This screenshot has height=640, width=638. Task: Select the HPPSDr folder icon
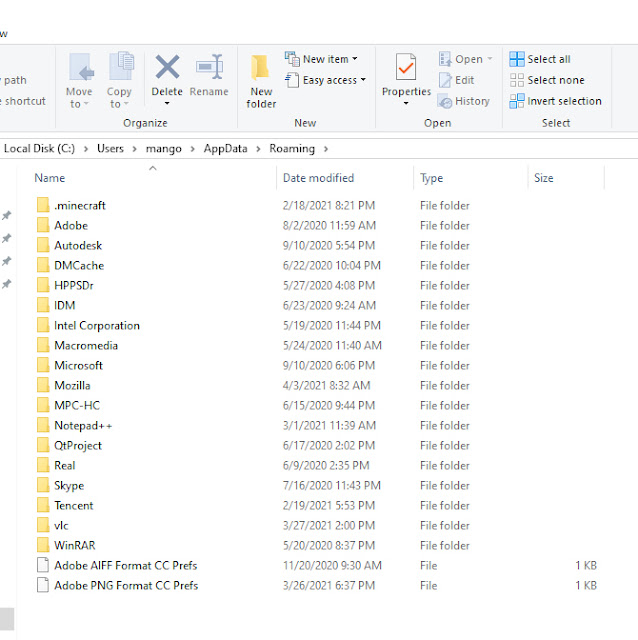[x=43, y=285]
